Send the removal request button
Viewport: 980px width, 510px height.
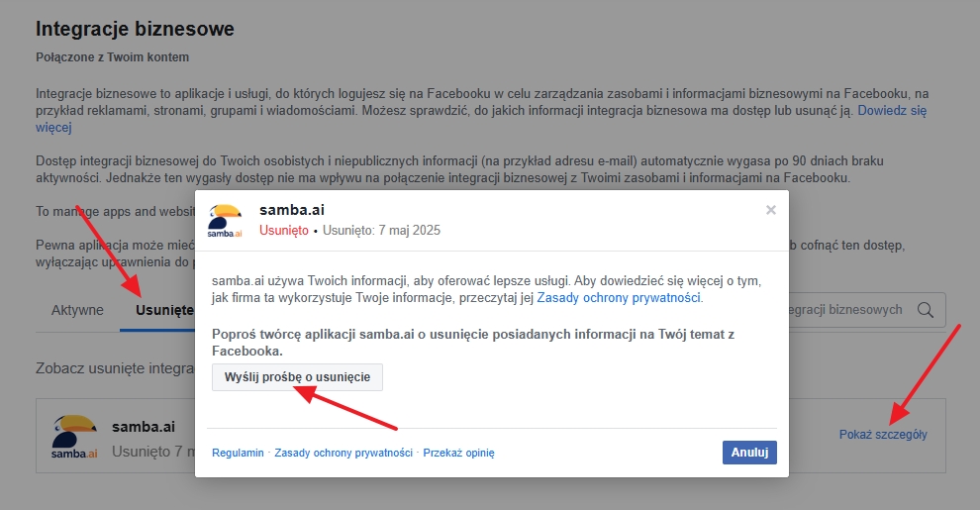pos(298,377)
